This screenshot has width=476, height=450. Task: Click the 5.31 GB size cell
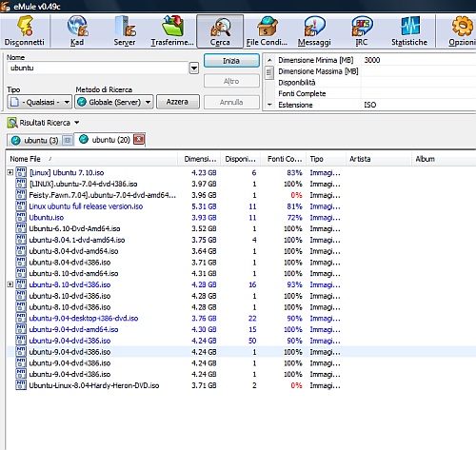click(x=204, y=206)
